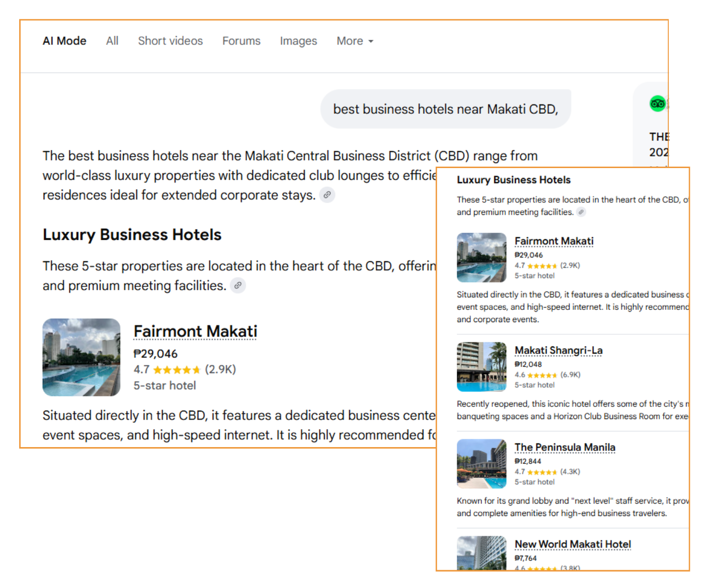710x588 pixels.
Task: Open the large Fairmont Makati hotel link
Action: click(196, 331)
